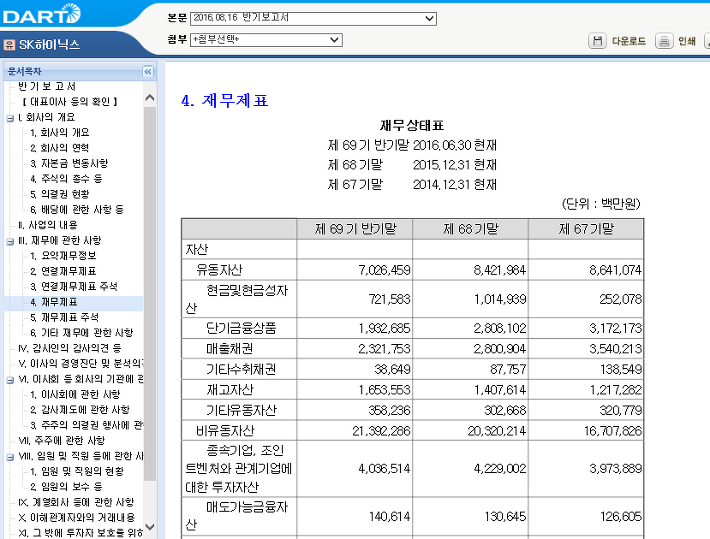The image size is (710, 539).
Task: Open 2. 연결재무제표 section
Action: (x=63, y=271)
